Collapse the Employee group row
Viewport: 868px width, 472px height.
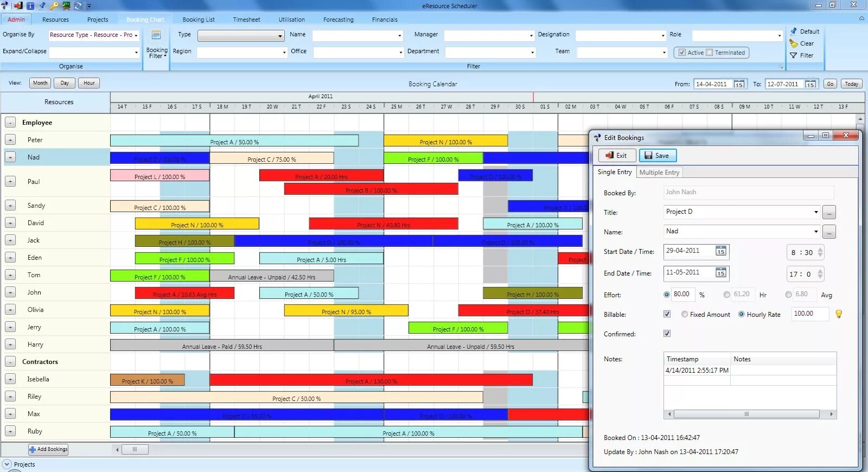pos(10,123)
